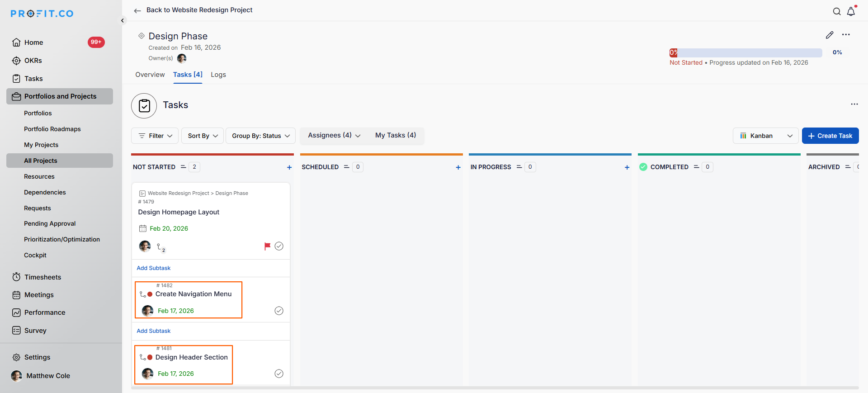
Task: Expand the Assignees (4) dropdown
Action: tap(334, 135)
